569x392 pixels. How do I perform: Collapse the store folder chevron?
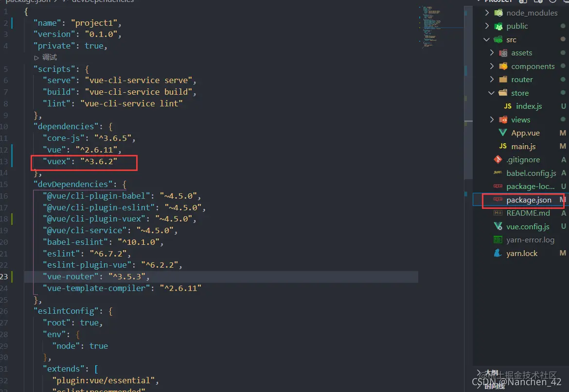point(491,93)
